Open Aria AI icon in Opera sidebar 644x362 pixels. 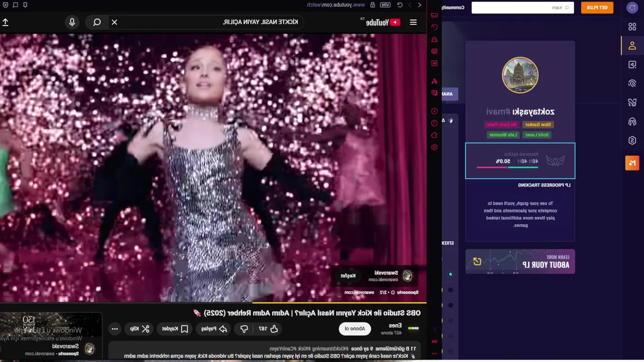coord(434,81)
